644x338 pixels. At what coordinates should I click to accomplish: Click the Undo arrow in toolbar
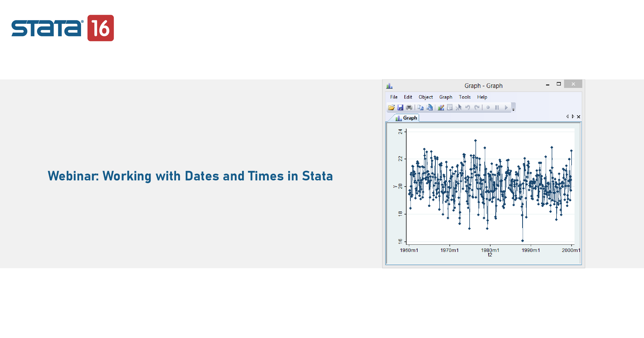[467, 107]
